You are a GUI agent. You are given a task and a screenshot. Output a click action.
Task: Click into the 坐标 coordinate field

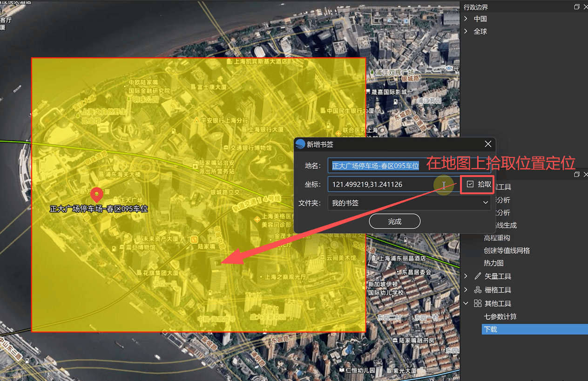[x=393, y=184]
